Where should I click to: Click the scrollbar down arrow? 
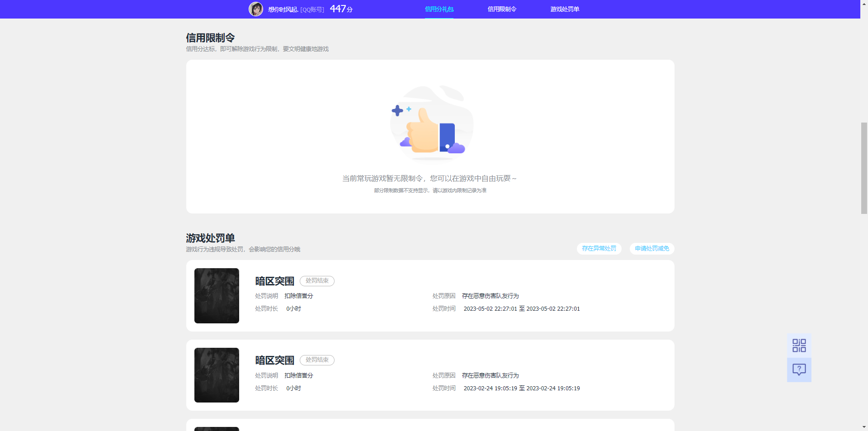pyautogui.click(x=864, y=427)
